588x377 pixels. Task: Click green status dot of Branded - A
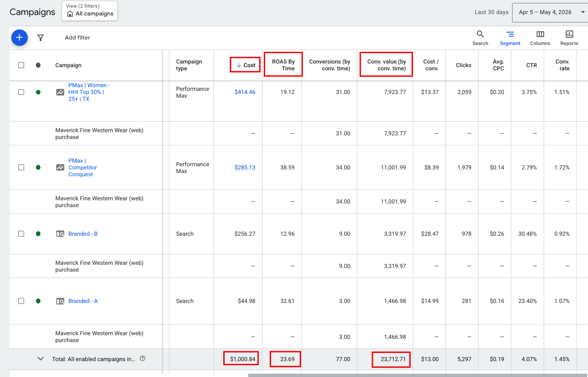pyautogui.click(x=38, y=301)
